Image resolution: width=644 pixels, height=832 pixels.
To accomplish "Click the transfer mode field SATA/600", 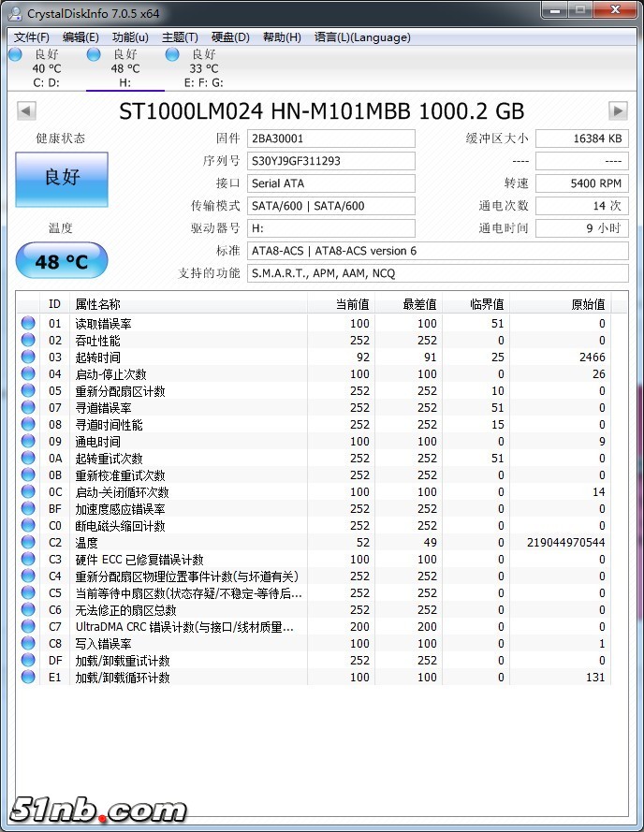I will click(x=331, y=206).
